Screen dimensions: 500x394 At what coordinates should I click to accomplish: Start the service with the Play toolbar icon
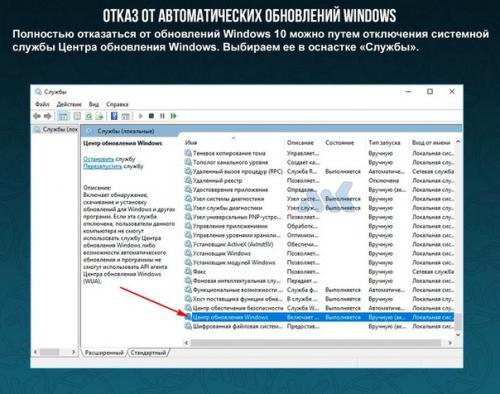(x=140, y=116)
